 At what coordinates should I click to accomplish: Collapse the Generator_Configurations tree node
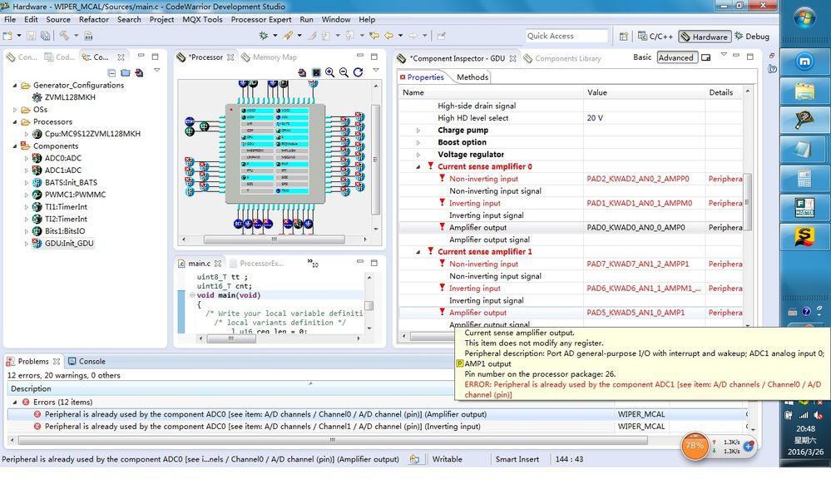(14, 86)
